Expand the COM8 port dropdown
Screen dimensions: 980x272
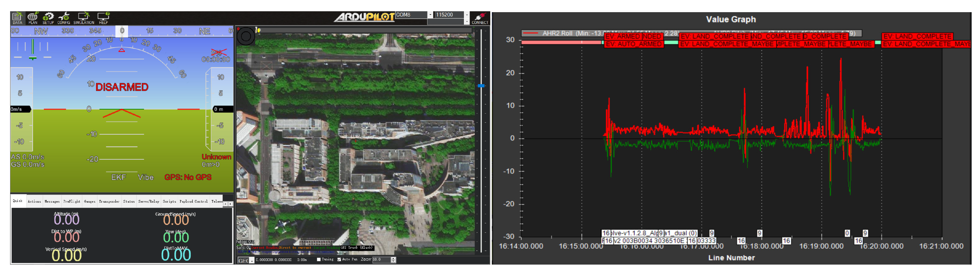click(x=430, y=15)
